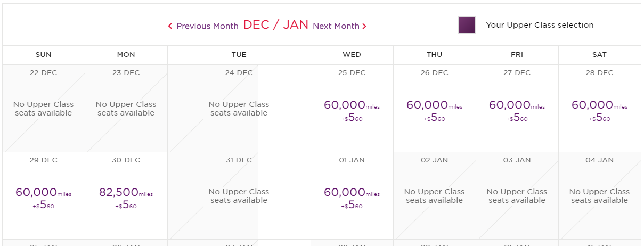This screenshot has width=644, height=246.
Task: Click the unavailable 23 DEC cell
Action: pos(126,109)
